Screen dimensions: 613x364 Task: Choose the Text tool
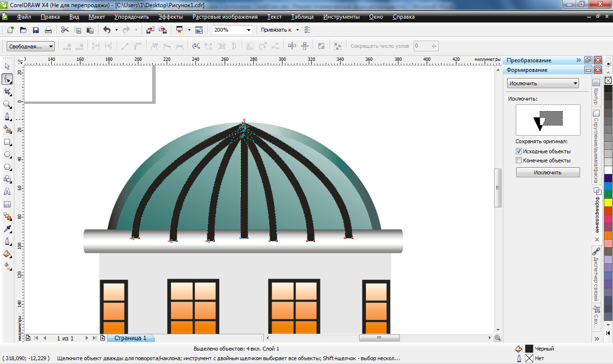point(7,192)
